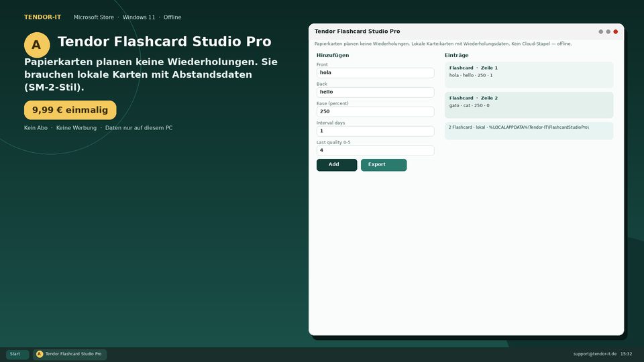Click Daten nur auf diesem PC text
Screen dimensions: 644x362
(x=139, y=128)
